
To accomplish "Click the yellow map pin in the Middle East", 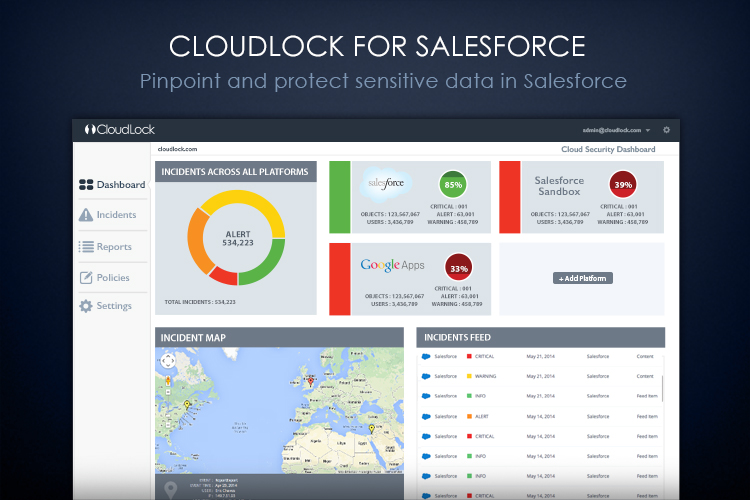I will [x=371, y=429].
